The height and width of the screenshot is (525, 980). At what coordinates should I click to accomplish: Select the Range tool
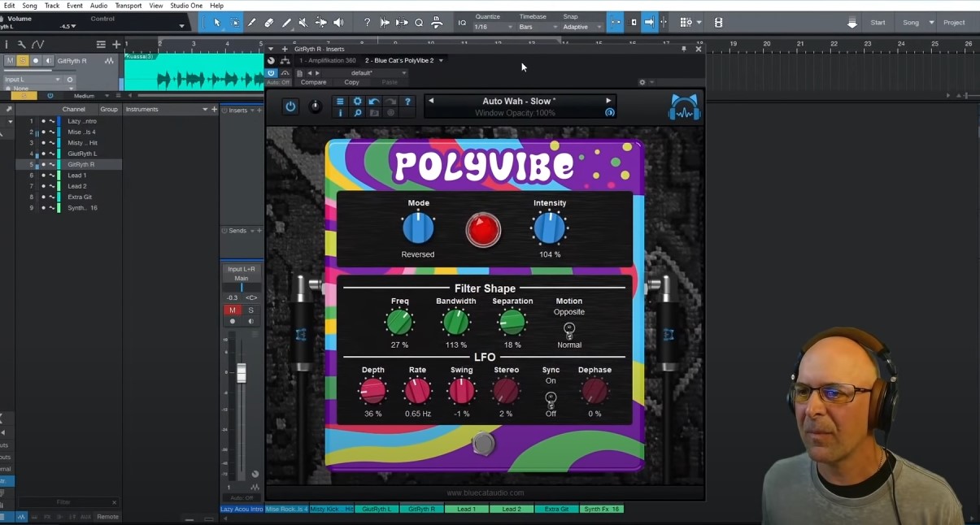(234, 23)
